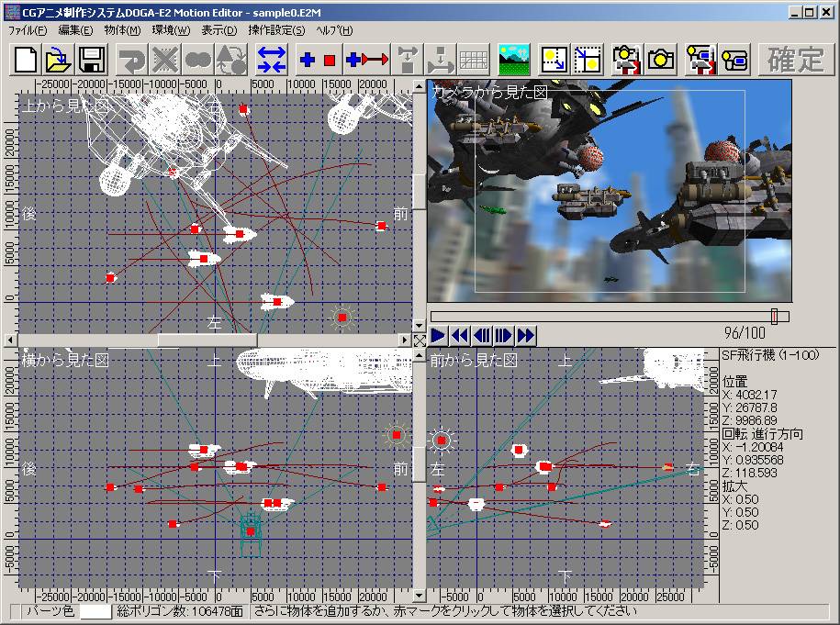This screenshot has height=625, width=840.
Task: Rewind to the first frame
Action: (x=460, y=336)
